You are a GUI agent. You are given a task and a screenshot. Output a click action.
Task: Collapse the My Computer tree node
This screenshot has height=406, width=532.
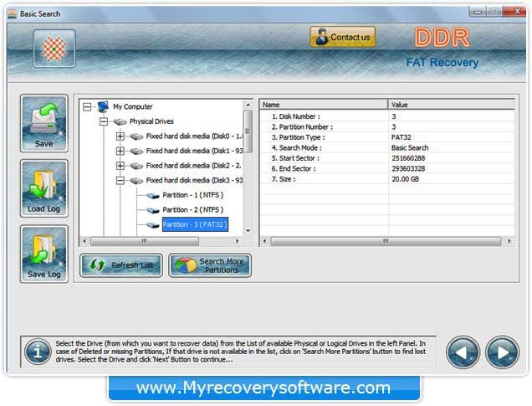(x=87, y=107)
